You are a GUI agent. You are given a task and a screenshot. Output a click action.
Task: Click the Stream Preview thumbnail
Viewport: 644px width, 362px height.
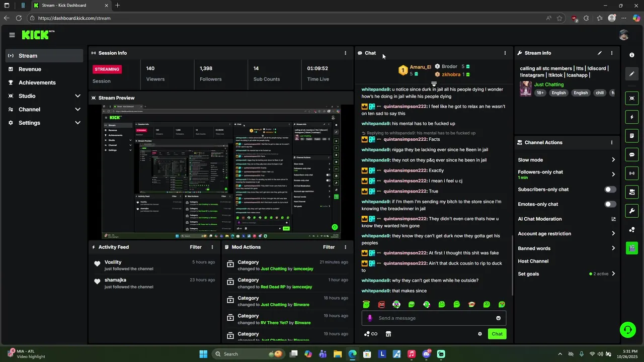(221, 171)
